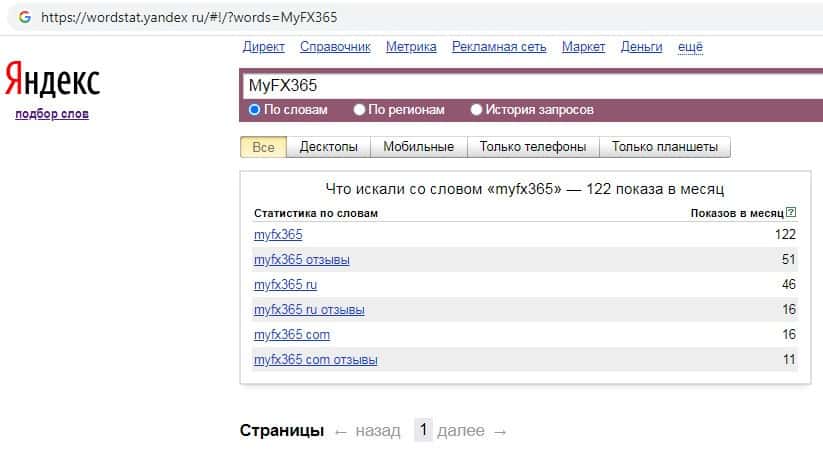This screenshot has height=469, width=823.
Task: Click the Google icon in address bar
Action: [24, 17]
